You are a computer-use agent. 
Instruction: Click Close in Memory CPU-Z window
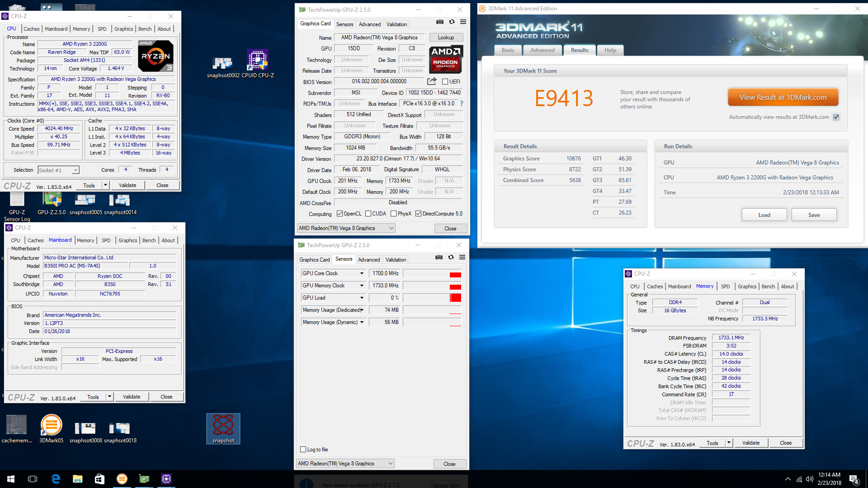(x=786, y=443)
